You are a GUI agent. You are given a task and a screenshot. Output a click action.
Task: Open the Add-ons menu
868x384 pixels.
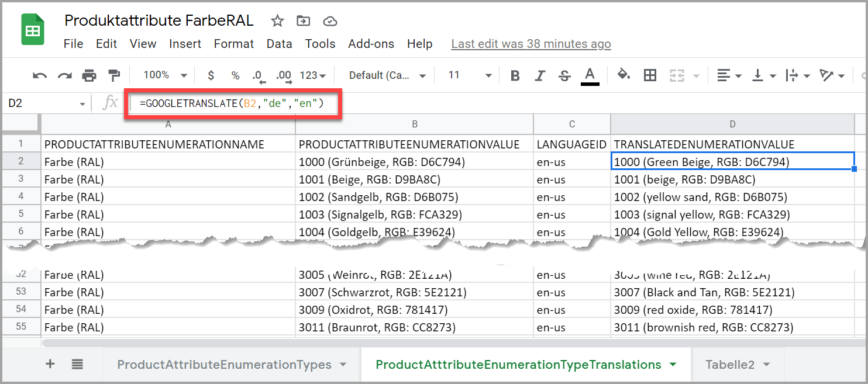click(x=371, y=44)
